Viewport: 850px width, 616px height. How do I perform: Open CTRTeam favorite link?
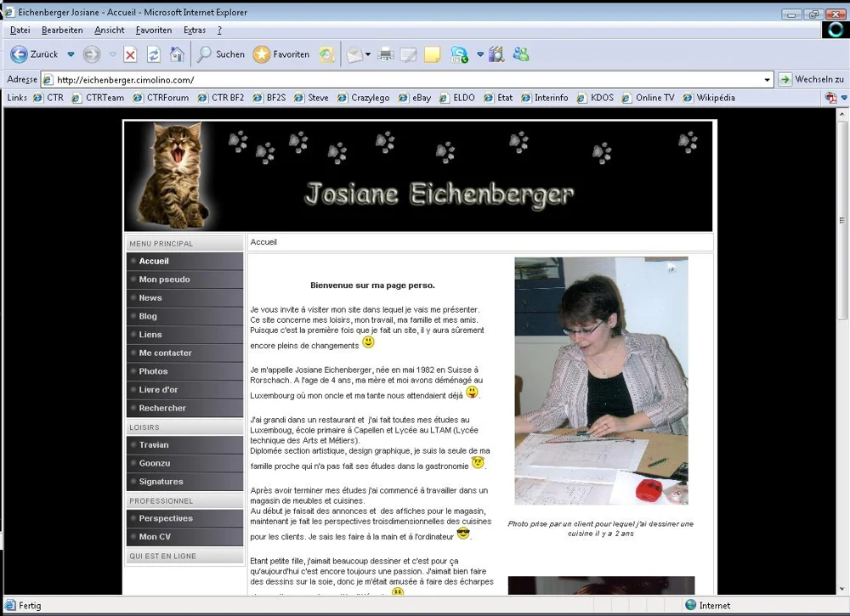click(x=98, y=98)
